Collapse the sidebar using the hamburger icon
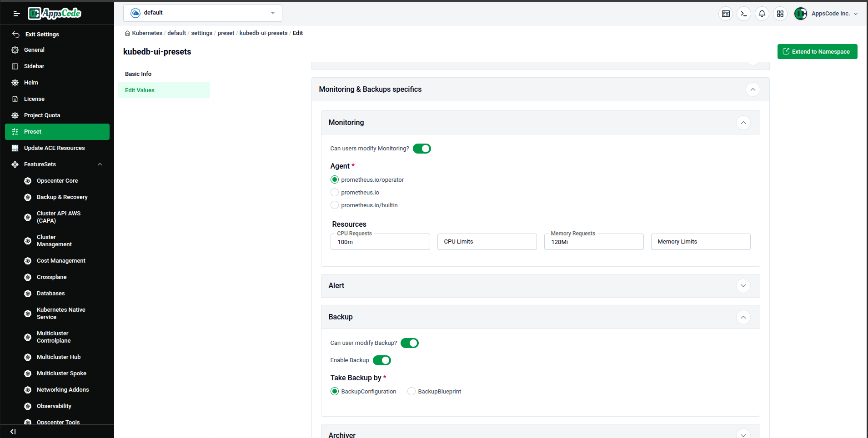Image resolution: width=868 pixels, height=438 pixels. tap(16, 14)
